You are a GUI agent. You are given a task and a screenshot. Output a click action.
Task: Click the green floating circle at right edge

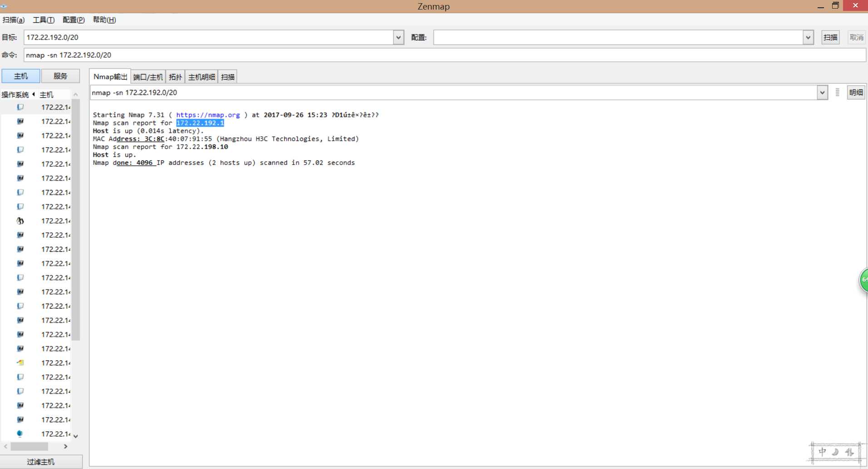(864, 280)
